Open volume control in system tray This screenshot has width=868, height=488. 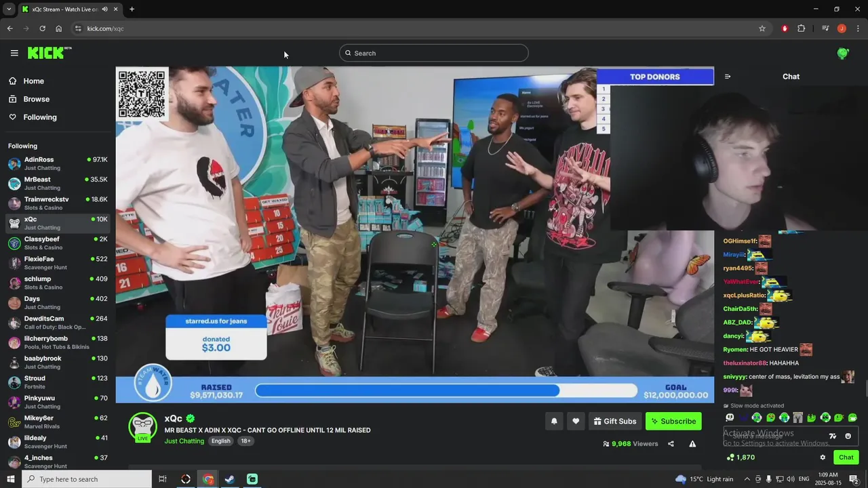[x=790, y=479]
